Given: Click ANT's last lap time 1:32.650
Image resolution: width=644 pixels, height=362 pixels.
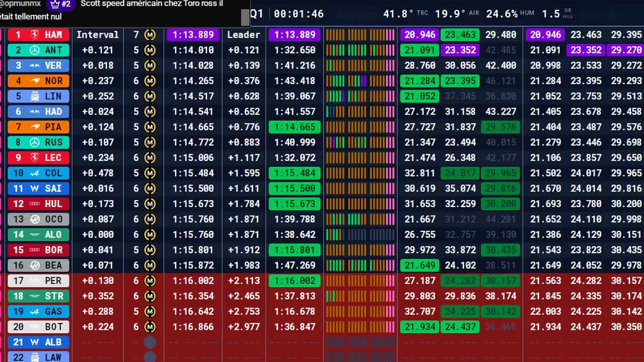Looking at the screenshot, I should click(x=294, y=50).
